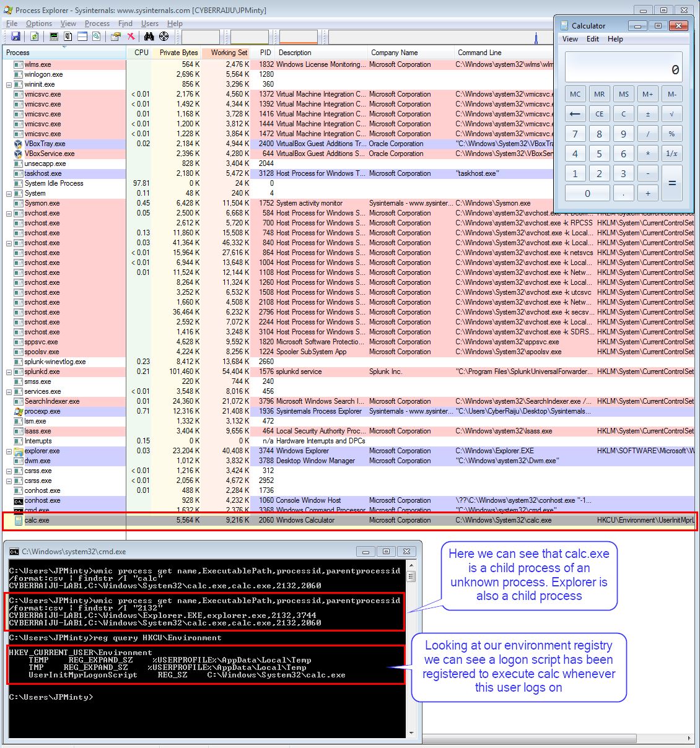Collapse the System process tree node
The image size is (700, 748).
click(9, 193)
